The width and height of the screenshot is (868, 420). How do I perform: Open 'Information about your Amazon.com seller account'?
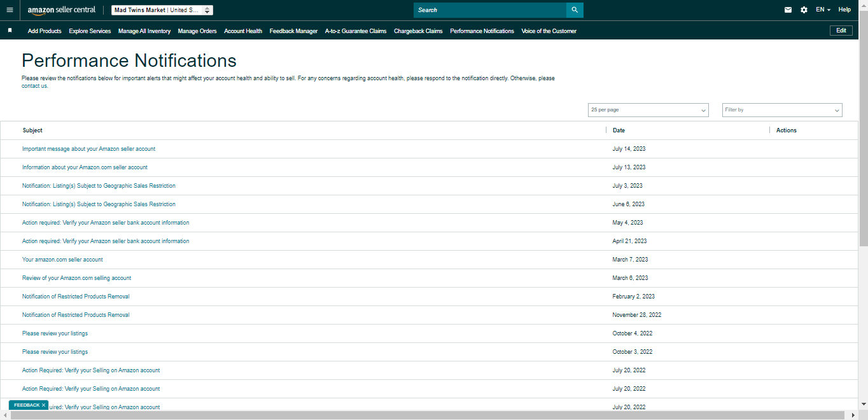point(85,167)
